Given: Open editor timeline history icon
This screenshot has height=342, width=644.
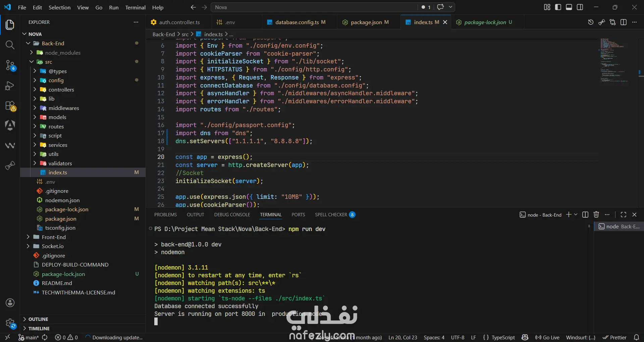Looking at the screenshot, I should click(x=591, y=22).
